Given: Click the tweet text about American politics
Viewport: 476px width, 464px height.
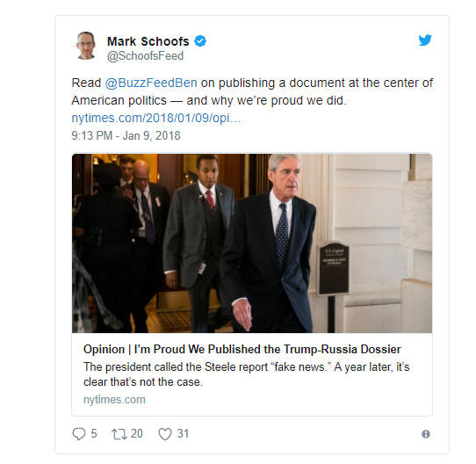Looking at the screenshot, I should [252, 91].
